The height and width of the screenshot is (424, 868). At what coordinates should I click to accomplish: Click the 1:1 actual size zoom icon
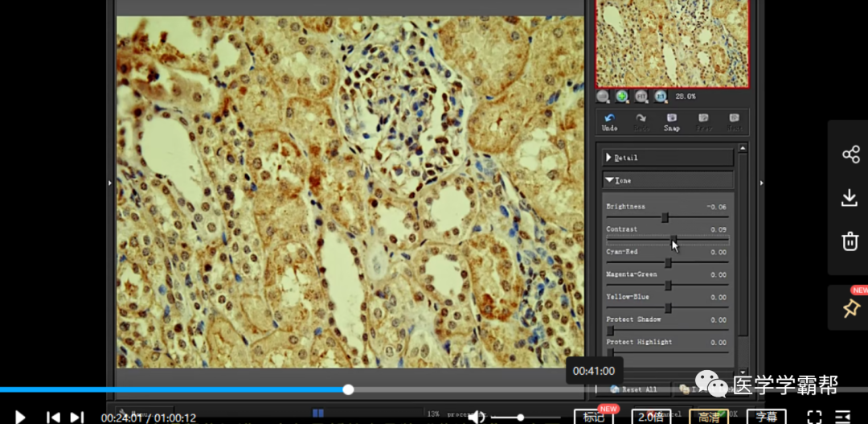coord(661,97)
